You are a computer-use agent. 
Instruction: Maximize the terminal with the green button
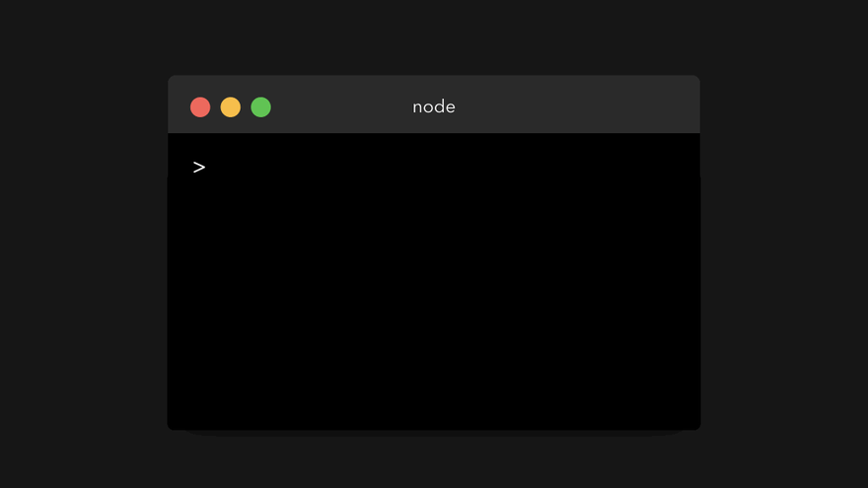[x=260, y=106]
